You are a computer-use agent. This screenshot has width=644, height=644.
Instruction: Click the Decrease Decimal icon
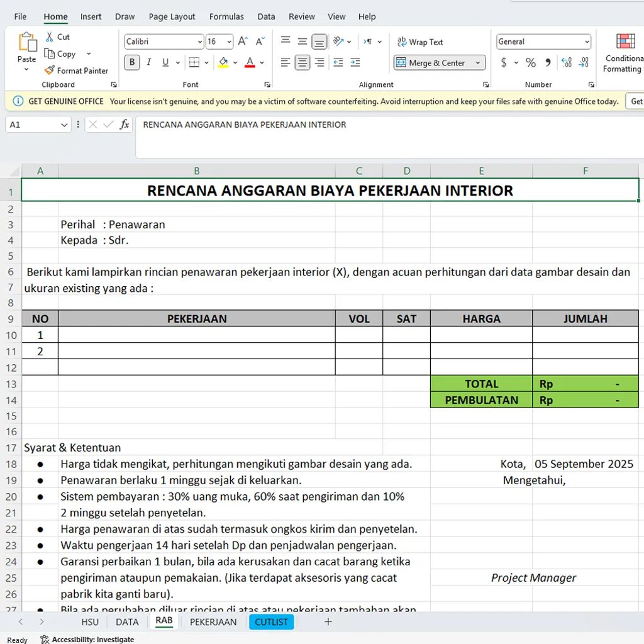pyautogui.click(x=584, y=62)
